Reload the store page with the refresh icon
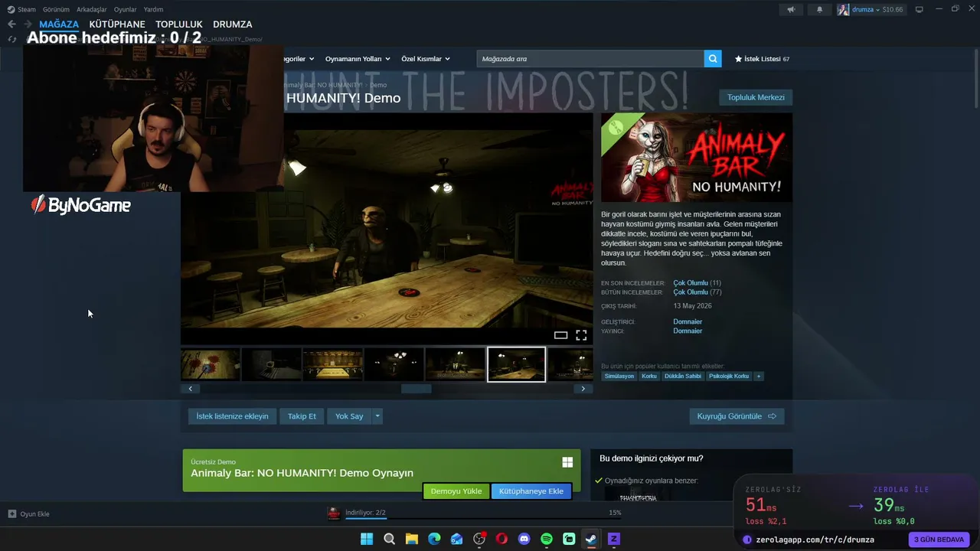The width and height of the screenshot is (980, 551). [x=11, y=39]
